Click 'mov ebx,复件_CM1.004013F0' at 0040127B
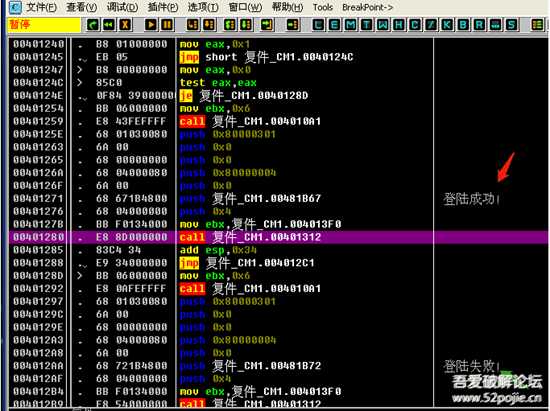This screenshot has height=411, width=550. click(260, 224)
